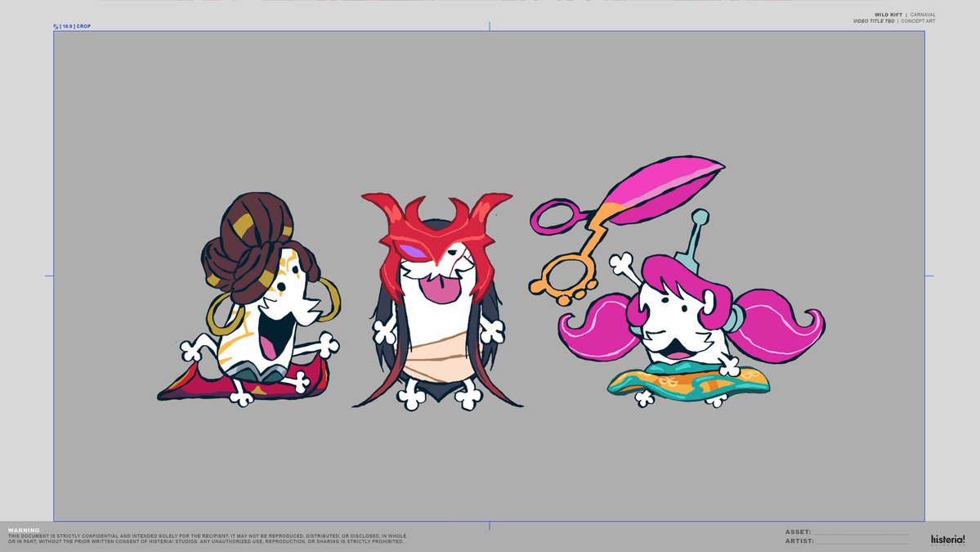980x552 pixels.
Task: Click the 'VIDEO TITLE TBD' text
Action: pos(874,21)
